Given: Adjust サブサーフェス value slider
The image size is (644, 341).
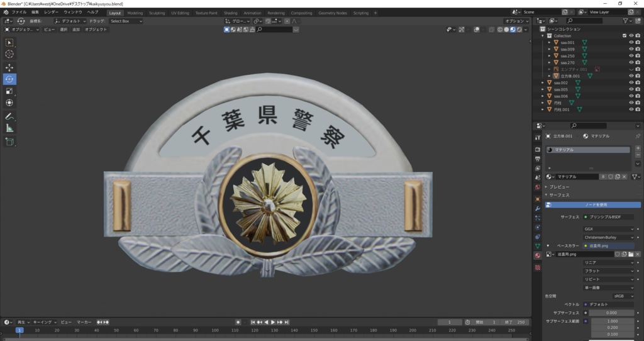Looking at the screenshot, I should (x=611, y=313).
